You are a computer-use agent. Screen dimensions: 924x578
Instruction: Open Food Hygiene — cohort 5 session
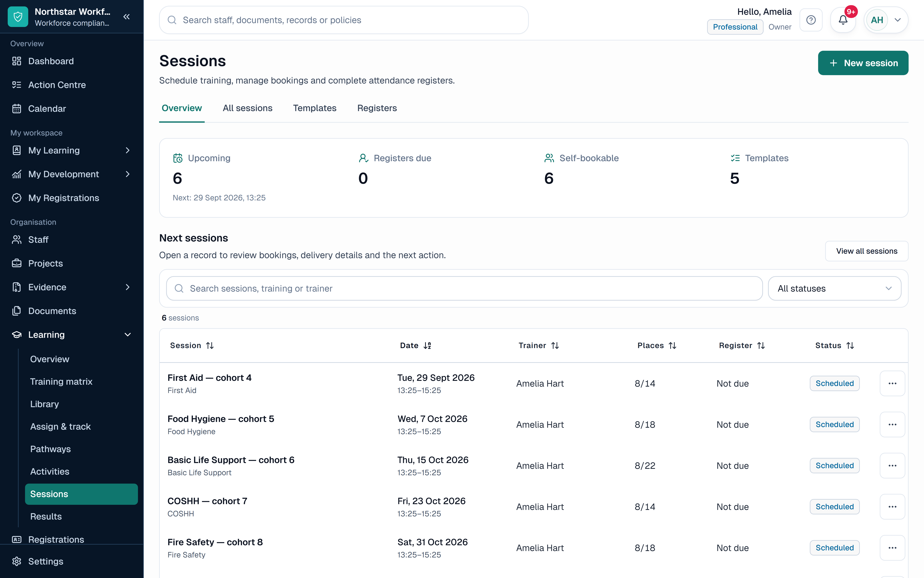221,419
